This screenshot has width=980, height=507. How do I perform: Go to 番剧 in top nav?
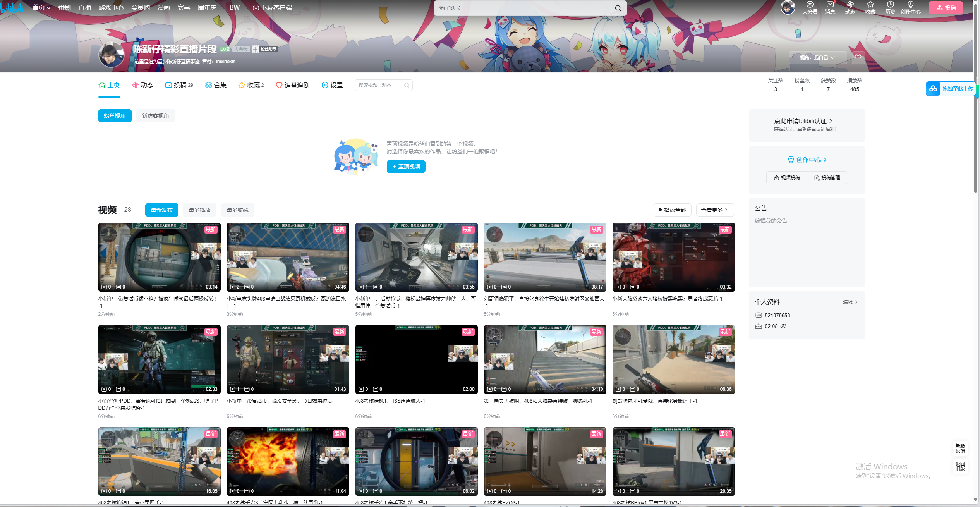(65, 7)
